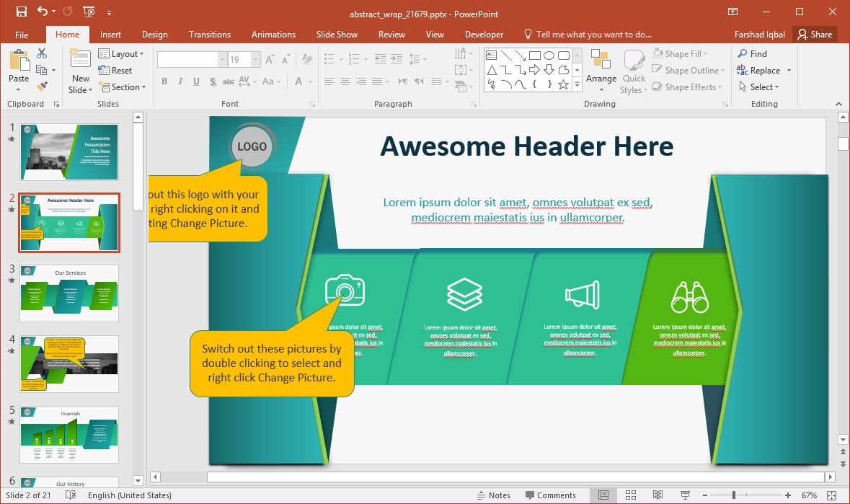Click the binoculars icon on the slide

click(690, 296)
